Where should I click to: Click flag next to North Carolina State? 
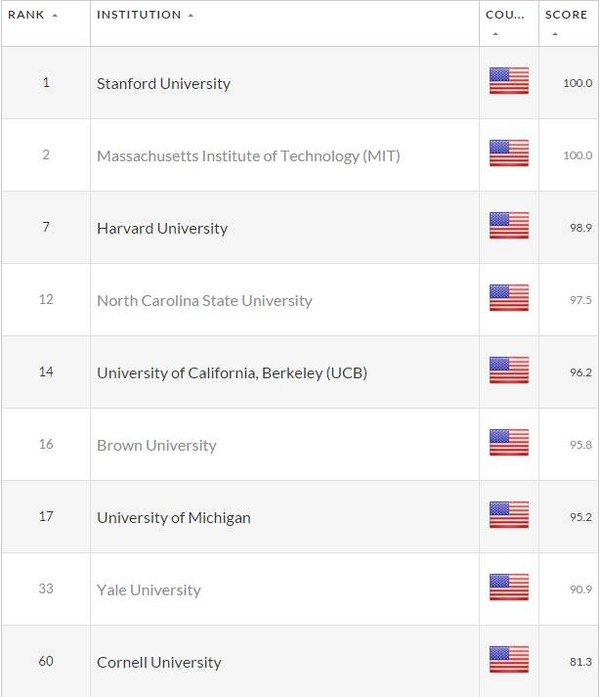(x=509, y=297)
